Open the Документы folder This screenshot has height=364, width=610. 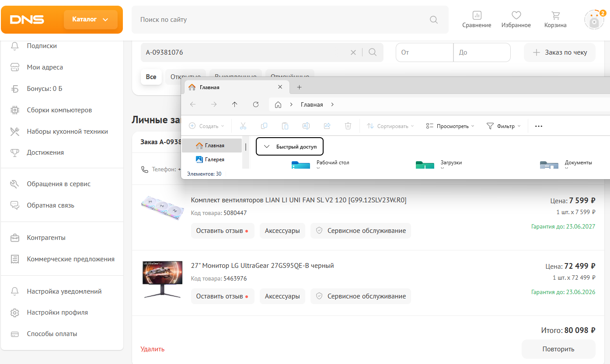pyautogui.click(x=566, y=165)
